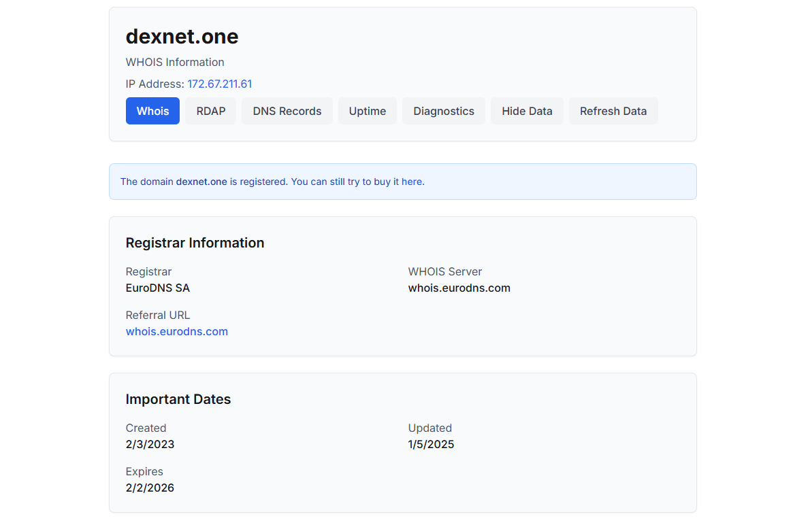Click the WHOIS Information subtitle
This screenshot has height=527, width=812.
point(175,62)
